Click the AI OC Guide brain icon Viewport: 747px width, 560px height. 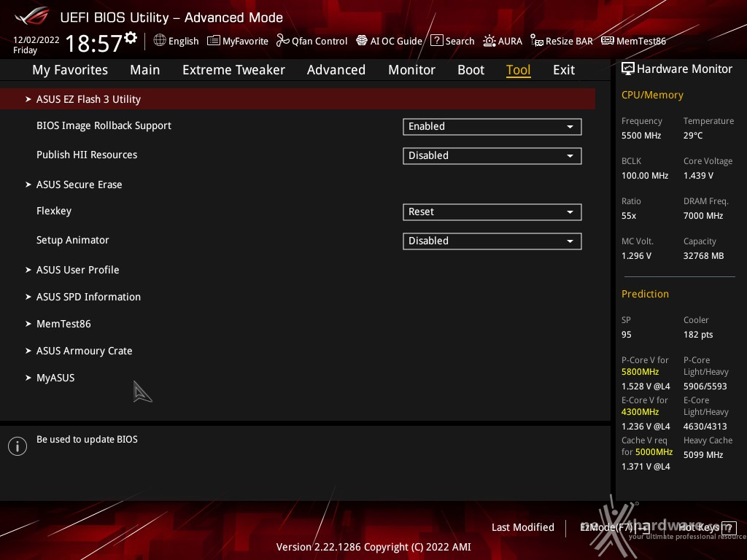point(362,41)
